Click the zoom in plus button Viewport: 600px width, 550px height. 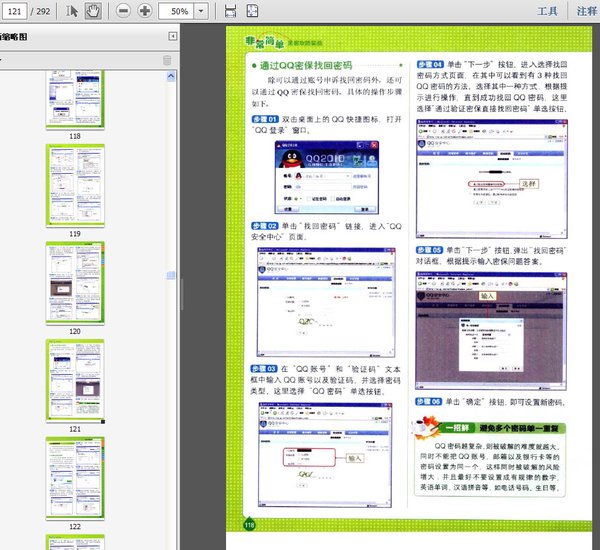[146, 11]
